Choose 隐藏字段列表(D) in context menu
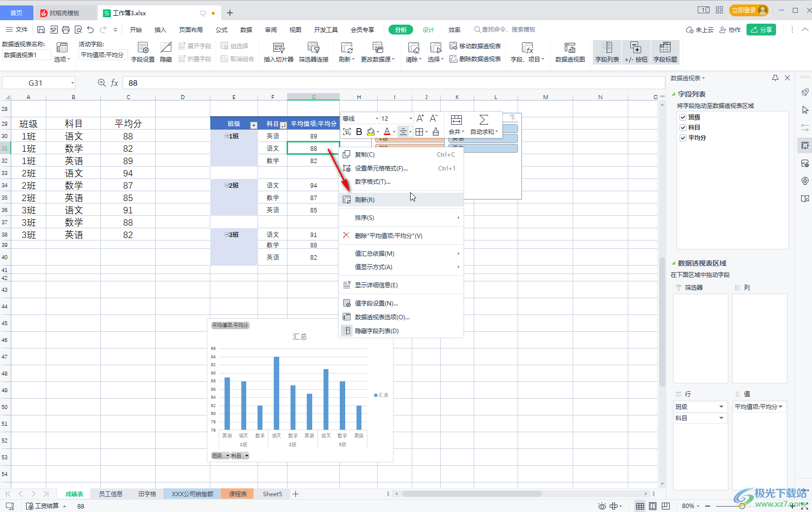This screenshot has width=812, height=512. click(401, 331)
